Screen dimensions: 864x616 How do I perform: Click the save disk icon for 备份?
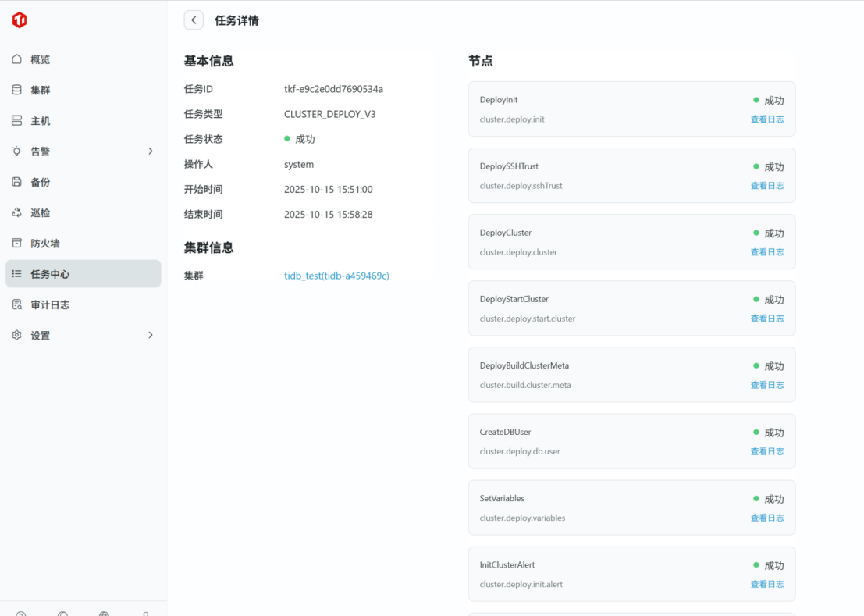(x=17, y=182)
